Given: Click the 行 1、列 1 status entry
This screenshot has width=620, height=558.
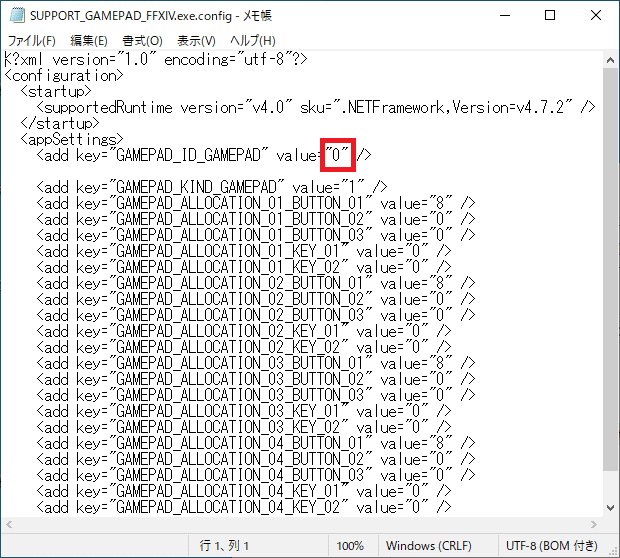Looking at the screenshot, I should pos(224,546).
